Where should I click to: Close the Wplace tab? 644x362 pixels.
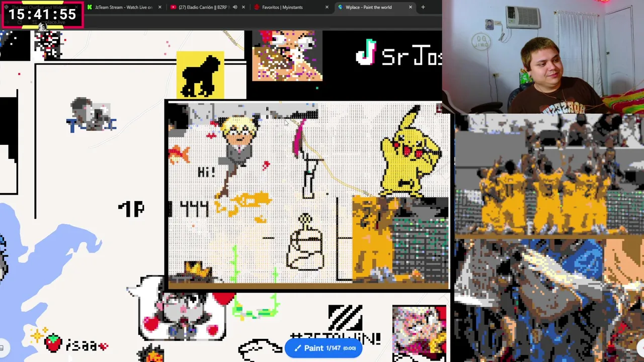coord(411,7)
